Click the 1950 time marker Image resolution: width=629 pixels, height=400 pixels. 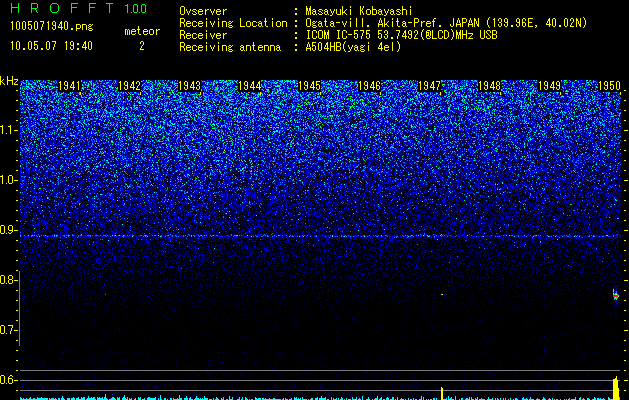(x=609, y=86)
